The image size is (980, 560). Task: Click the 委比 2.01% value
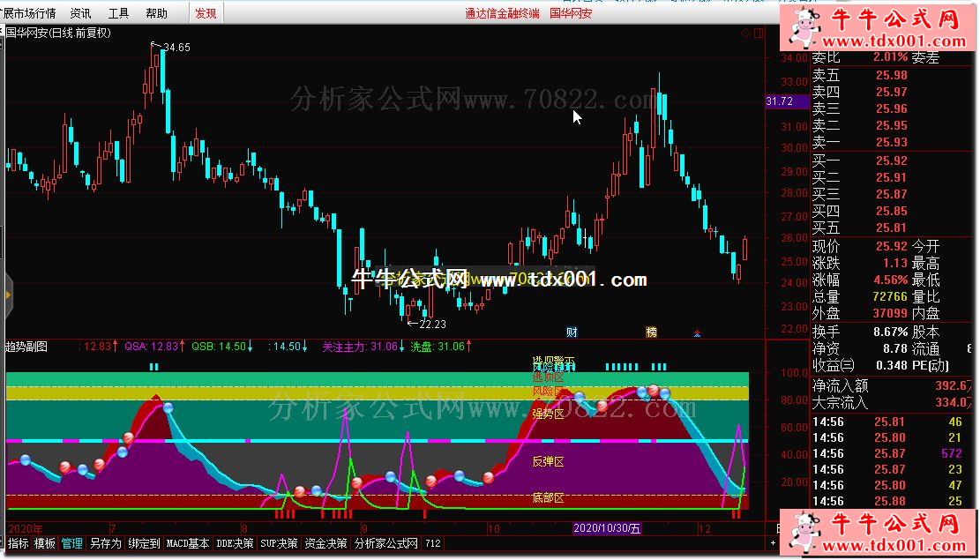point(890,57)
